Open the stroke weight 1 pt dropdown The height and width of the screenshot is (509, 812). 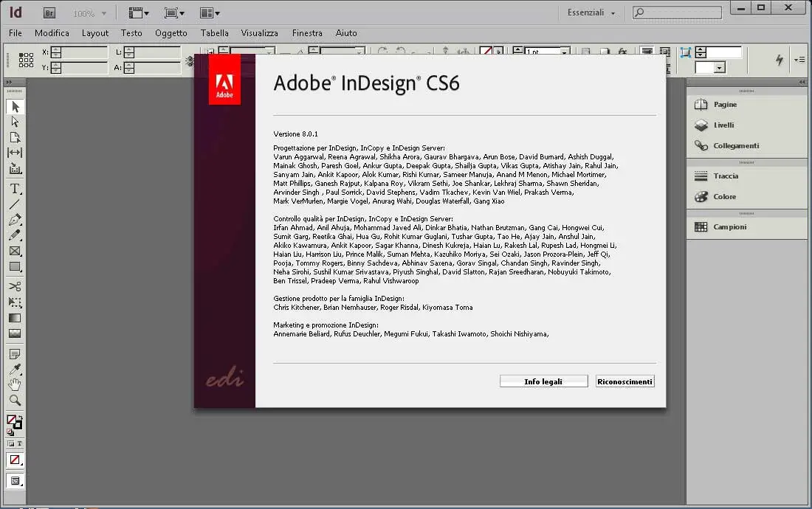click(565, 52)
